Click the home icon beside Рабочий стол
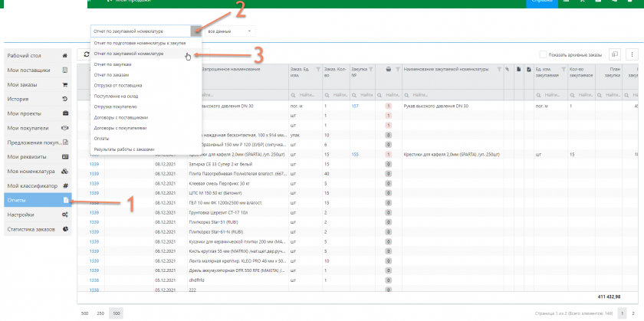The image size is (644, 321). pyautogui.click(x=65, y=56)
